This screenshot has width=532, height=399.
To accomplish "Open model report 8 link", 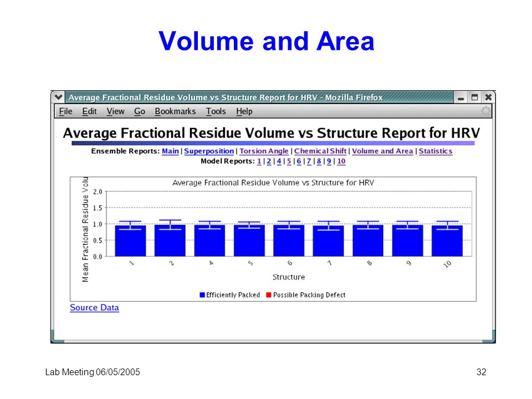I will coord(319,161).
